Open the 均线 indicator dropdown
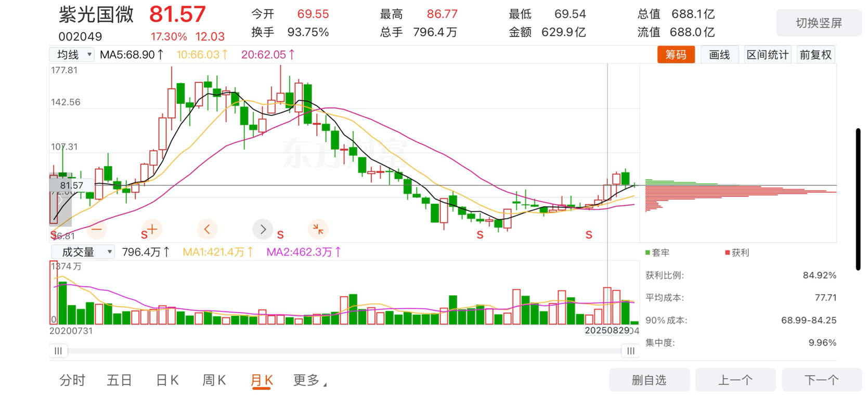Screen dimensions: 868x399 click(x=72, y=55)
